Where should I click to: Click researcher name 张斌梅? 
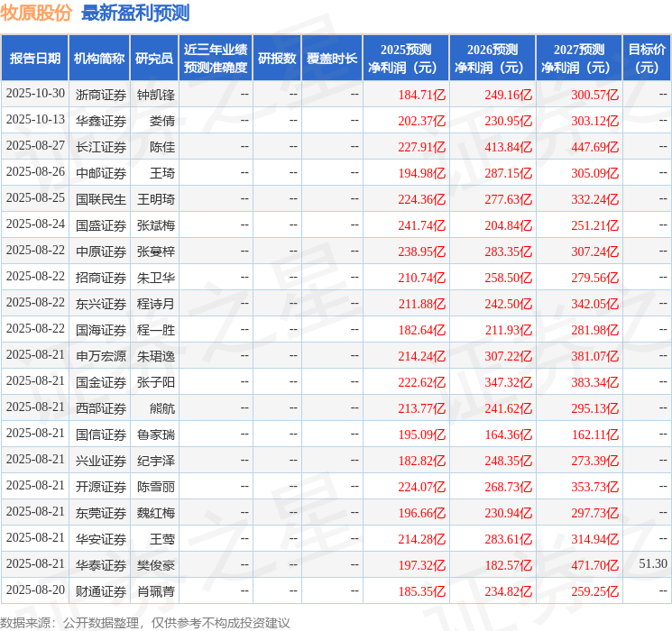pos(156,225)
